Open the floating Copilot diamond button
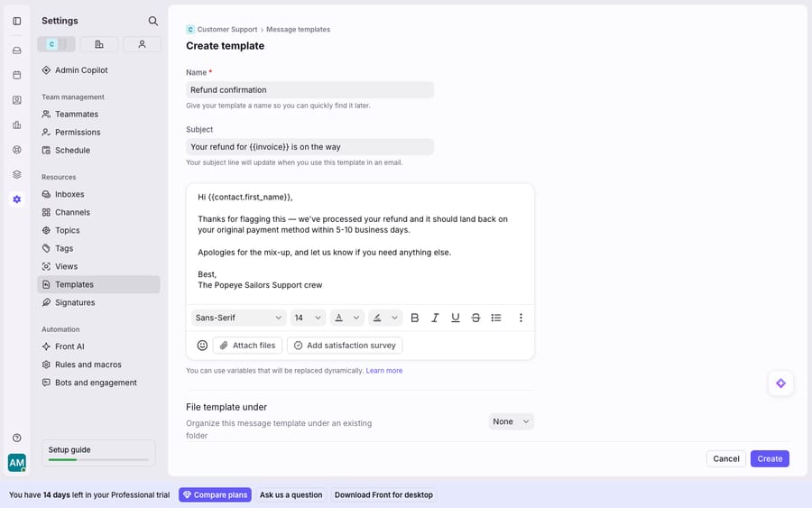 click(x=781, y=383)
